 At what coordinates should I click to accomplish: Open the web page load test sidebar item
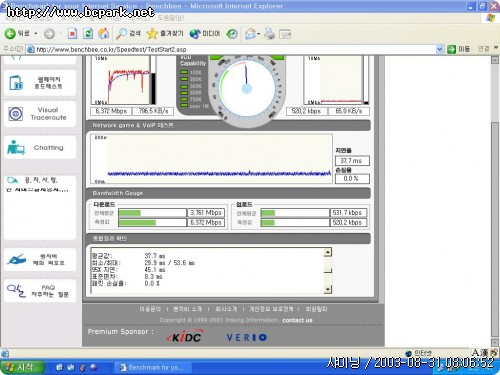40,83
